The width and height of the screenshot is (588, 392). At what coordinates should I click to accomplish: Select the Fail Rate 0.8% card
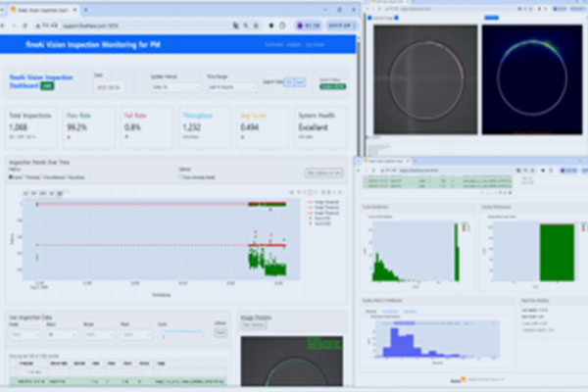(x=146, y=127)
